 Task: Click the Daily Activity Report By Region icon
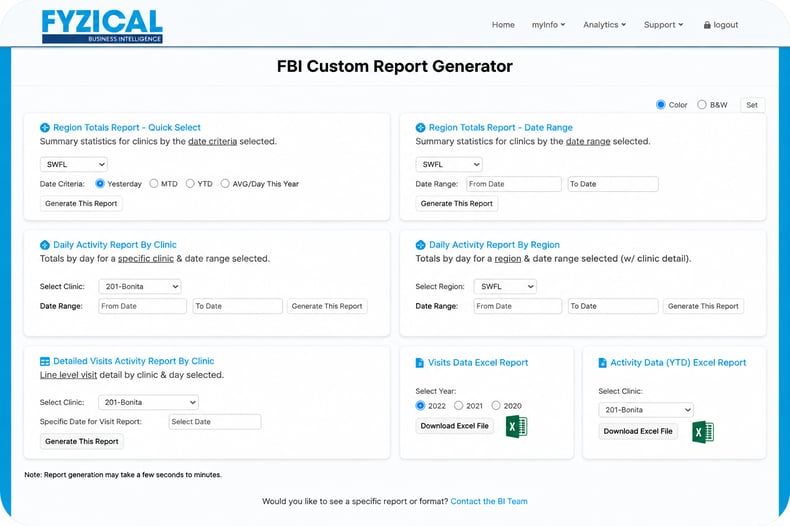420,245
